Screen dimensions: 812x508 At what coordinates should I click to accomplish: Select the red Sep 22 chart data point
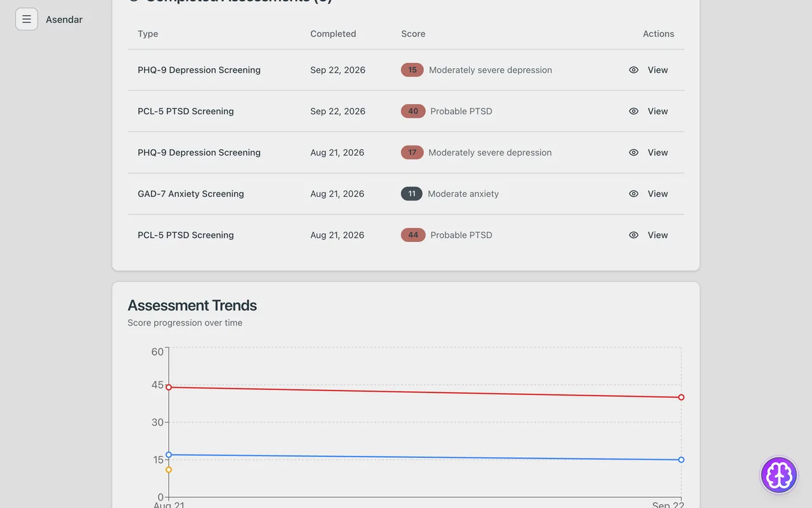point(681,398)
